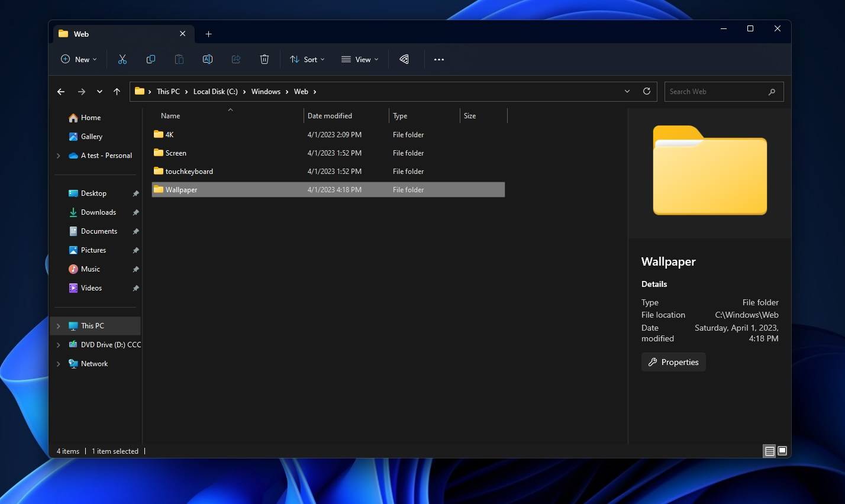The image size is (845, 504).
Task: Open the New dropdown menu
Action: [x=78, y=59]
